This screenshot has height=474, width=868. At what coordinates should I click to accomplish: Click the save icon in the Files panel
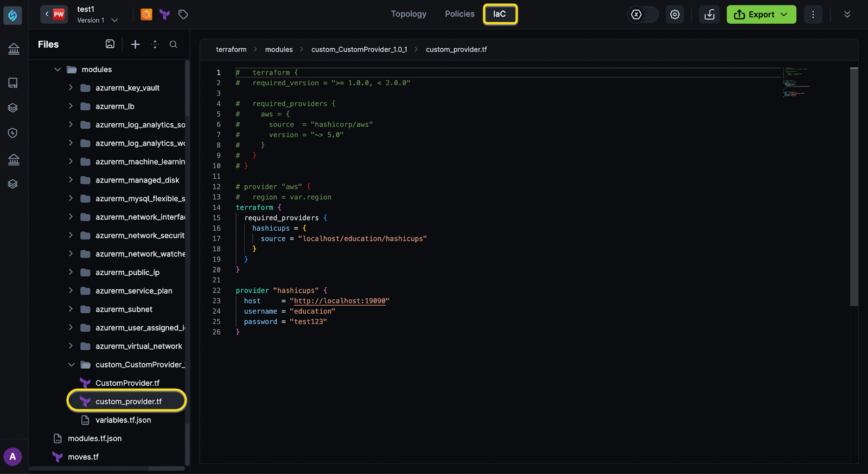[110, 44]
